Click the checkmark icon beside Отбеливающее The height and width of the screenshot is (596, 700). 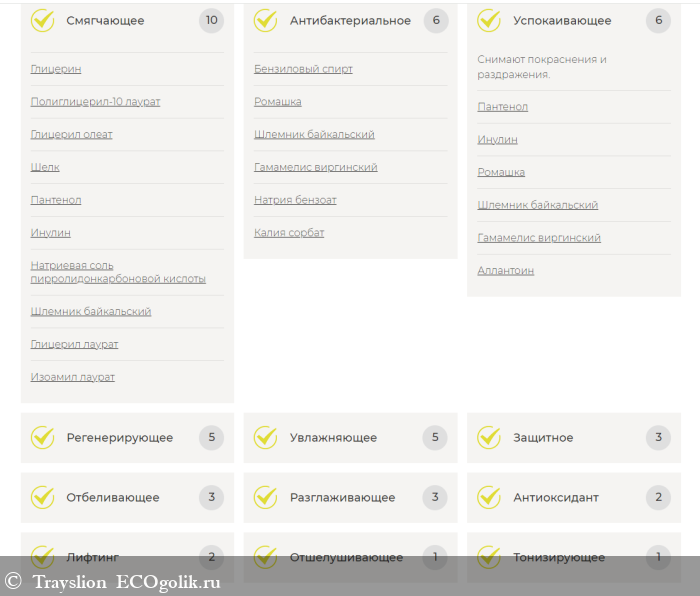pos(43,497)
